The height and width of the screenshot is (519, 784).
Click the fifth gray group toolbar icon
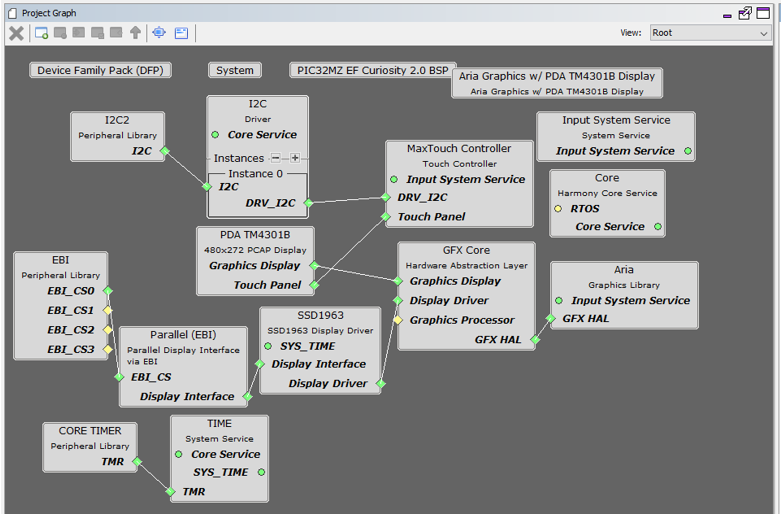coord(116,33)
